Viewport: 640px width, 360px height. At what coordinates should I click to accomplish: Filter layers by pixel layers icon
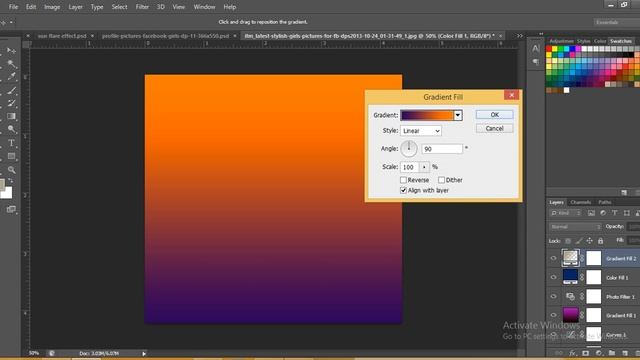[591, 213]
